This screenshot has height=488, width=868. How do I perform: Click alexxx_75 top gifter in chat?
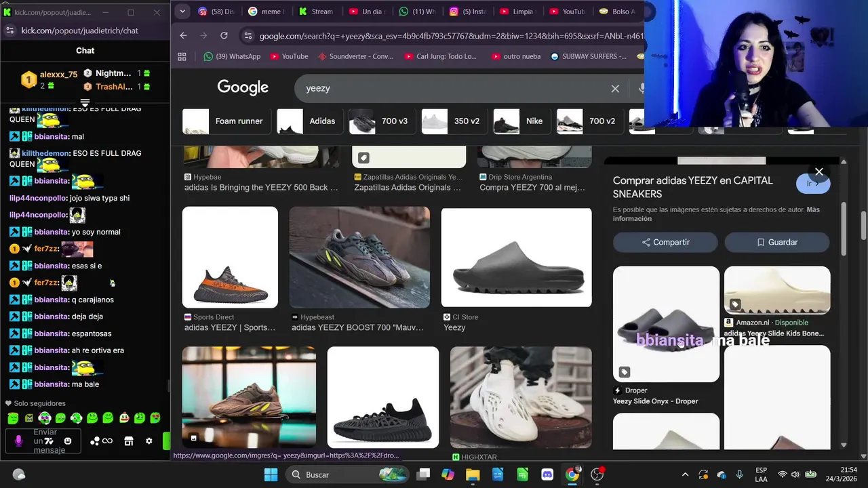pos(49,80)
